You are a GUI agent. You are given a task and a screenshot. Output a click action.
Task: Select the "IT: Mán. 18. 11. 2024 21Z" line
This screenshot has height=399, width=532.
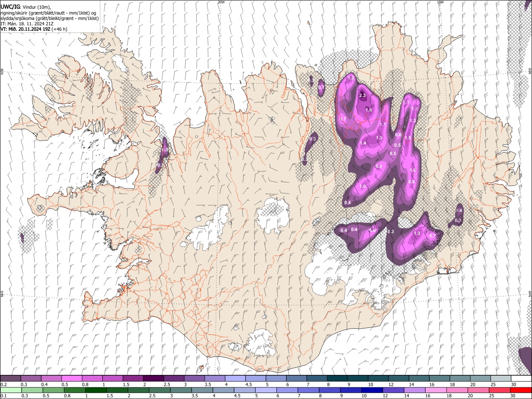(x=27, y=24)
